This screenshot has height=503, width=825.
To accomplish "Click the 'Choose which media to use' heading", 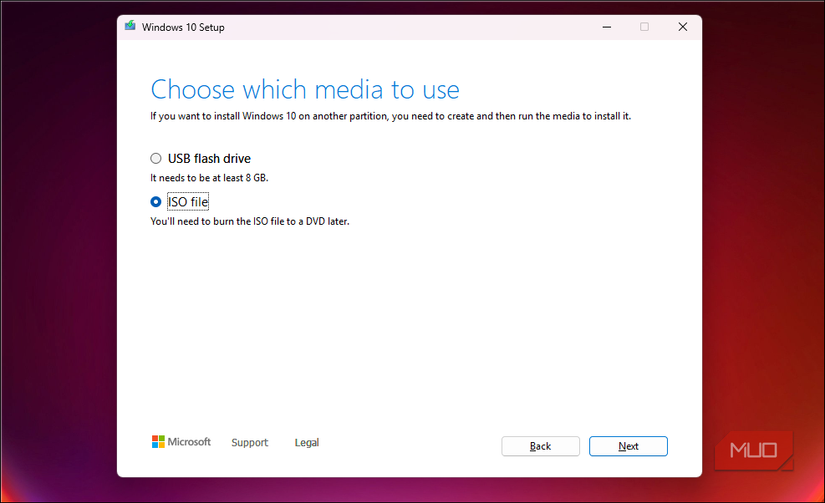I will [305, 89].
